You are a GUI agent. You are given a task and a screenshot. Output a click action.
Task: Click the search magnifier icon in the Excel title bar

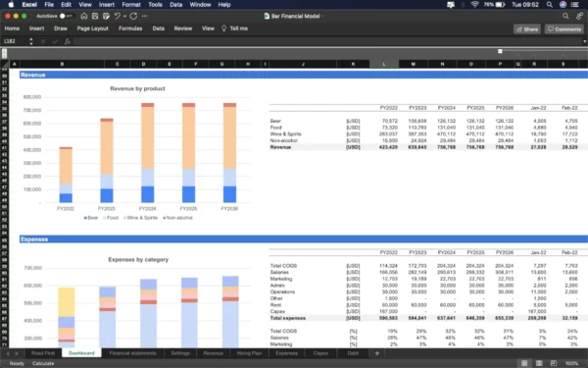pyautogui.click(x=565, y=16)
